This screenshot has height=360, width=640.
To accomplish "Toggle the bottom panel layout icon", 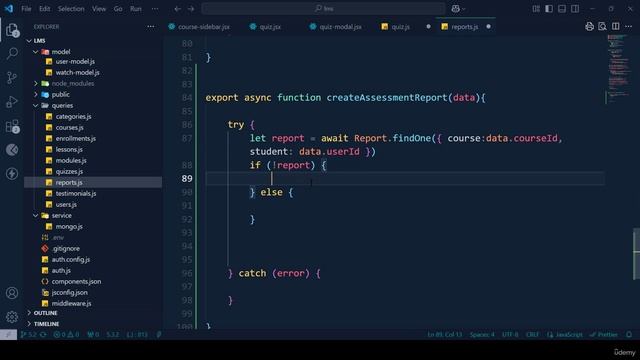I will [562, 9].
